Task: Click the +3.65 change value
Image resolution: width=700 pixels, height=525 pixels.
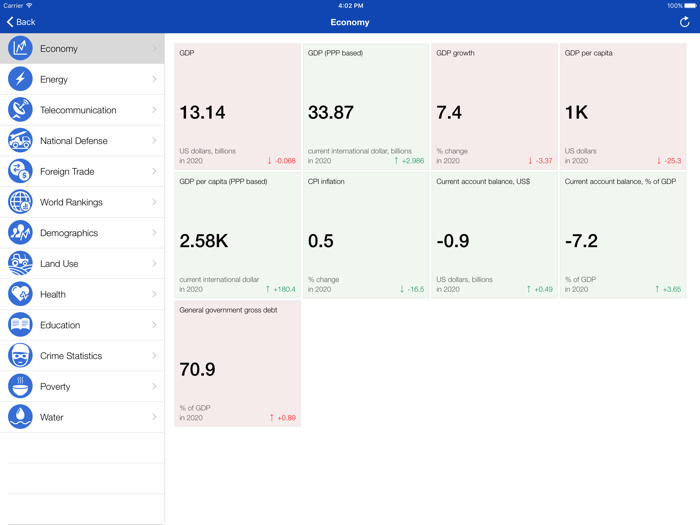Action: [672, 289]
